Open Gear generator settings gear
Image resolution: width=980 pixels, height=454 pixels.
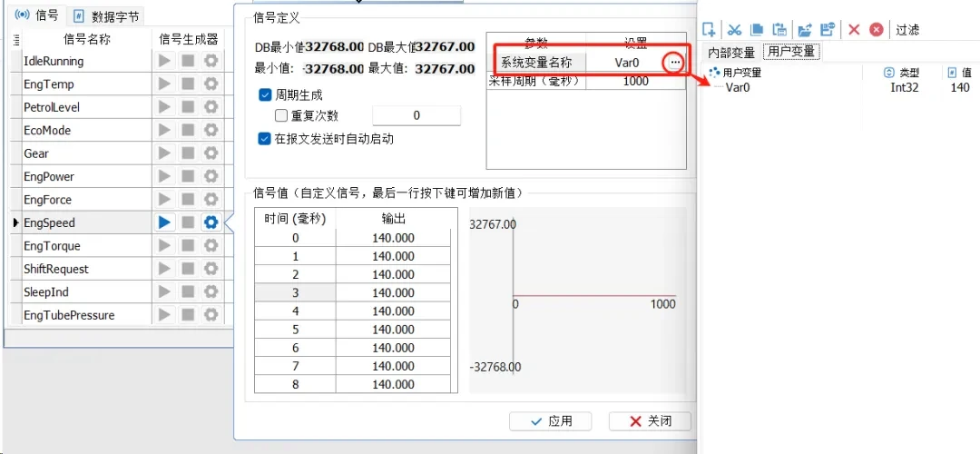(x=211, y=153)
